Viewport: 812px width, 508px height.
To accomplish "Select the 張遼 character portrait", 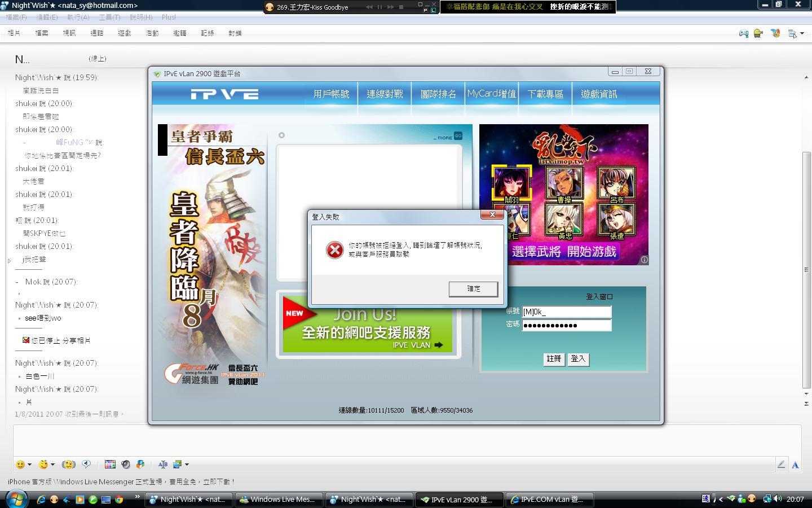I will tap(616, 221).
